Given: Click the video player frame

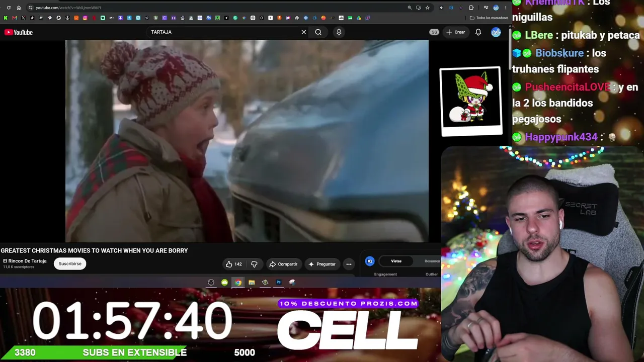Looking at the screenshot, I should pyautogui.click(x=247, y=141).
